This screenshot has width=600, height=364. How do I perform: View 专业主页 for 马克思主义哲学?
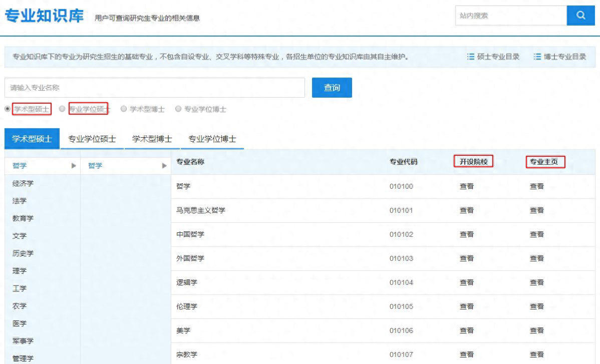point(536,210)
